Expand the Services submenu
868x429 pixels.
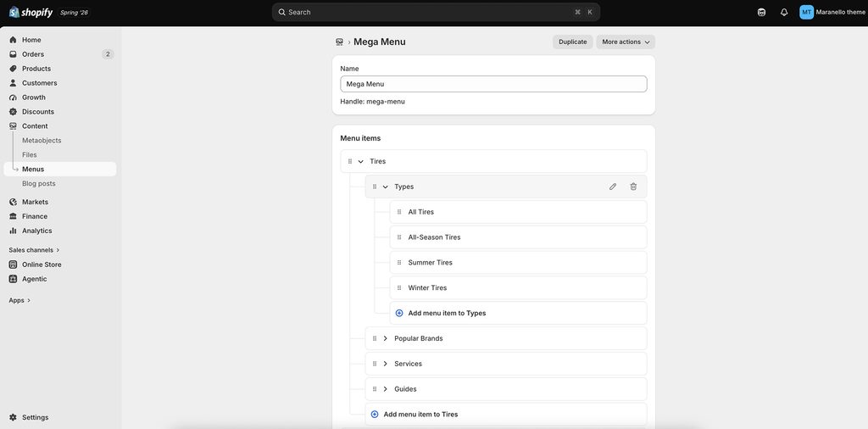tap(386, 364)
